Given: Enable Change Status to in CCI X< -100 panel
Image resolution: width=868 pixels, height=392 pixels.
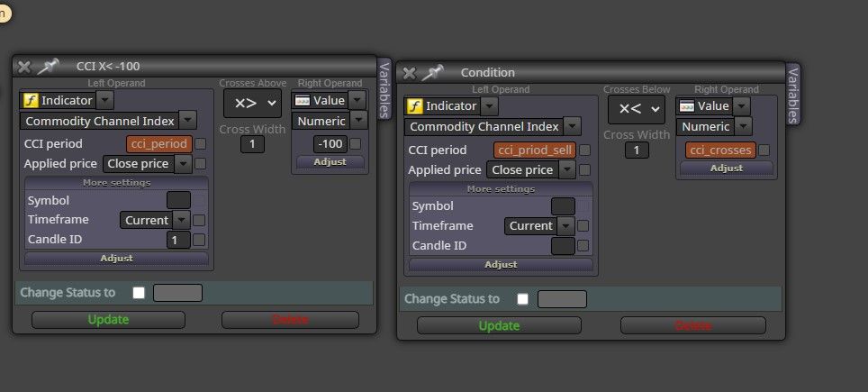Looking at the screenshot, I should click(x=139, y=293).
